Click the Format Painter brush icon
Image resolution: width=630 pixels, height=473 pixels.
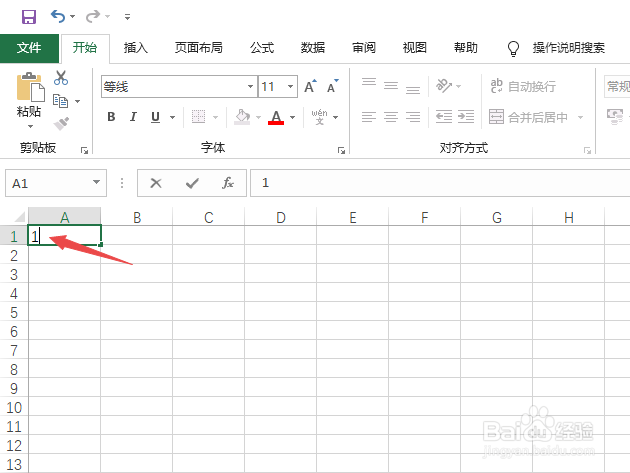tap(61, 124)
